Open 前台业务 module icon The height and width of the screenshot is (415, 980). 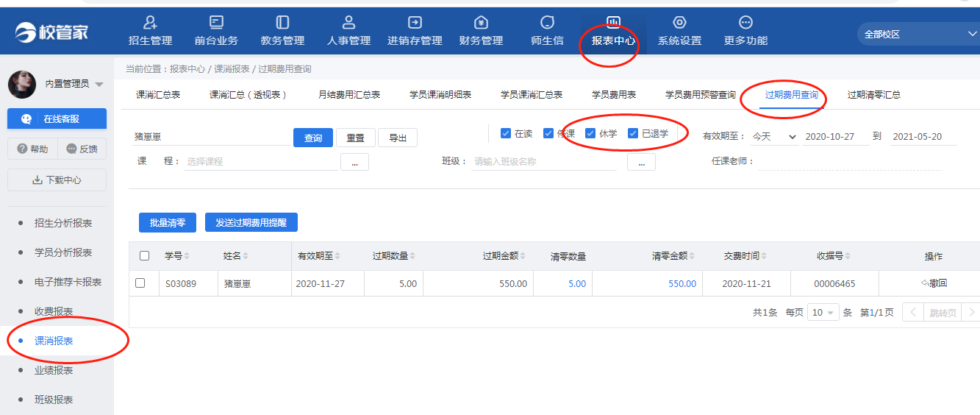pos(216,23)
